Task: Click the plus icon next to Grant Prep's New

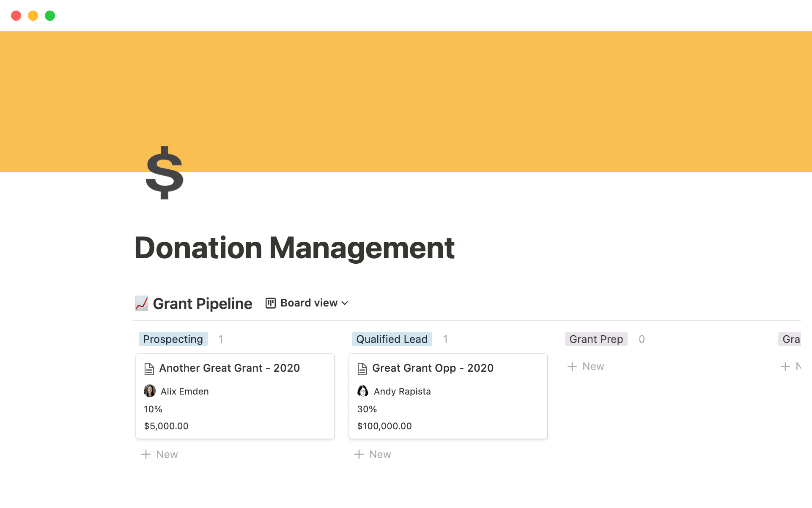Action: coord(572,366)
